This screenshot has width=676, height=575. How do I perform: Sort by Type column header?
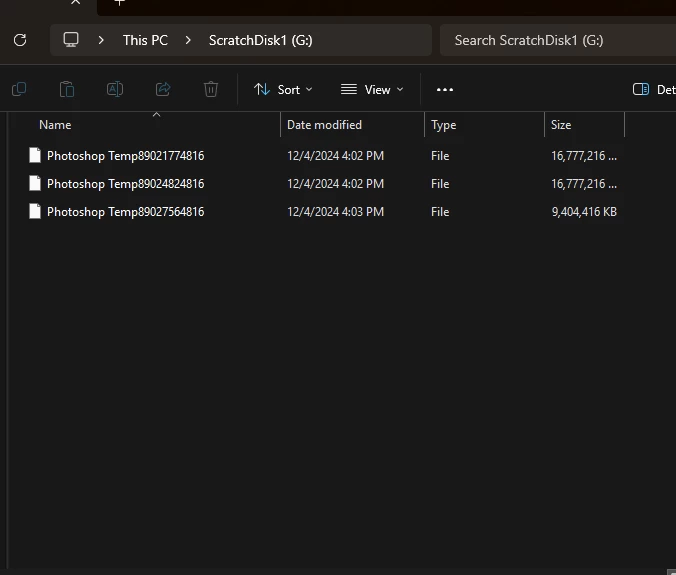[444, 125]
